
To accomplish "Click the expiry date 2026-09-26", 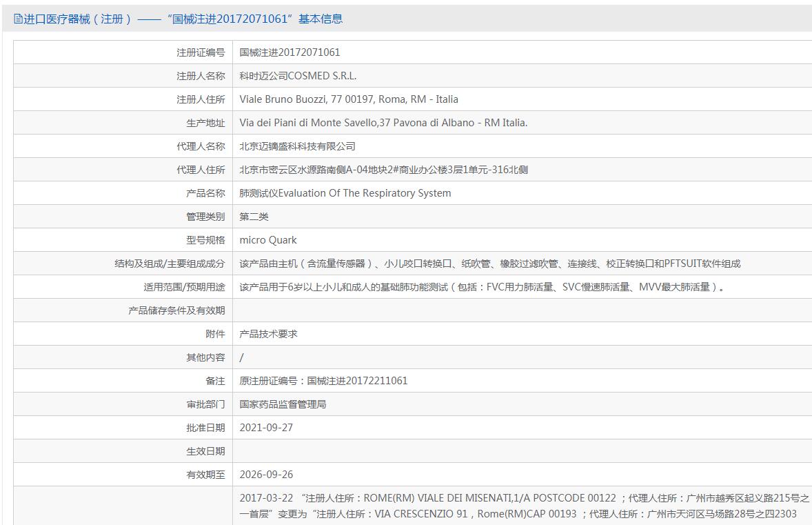I will [x=266, y=474].
